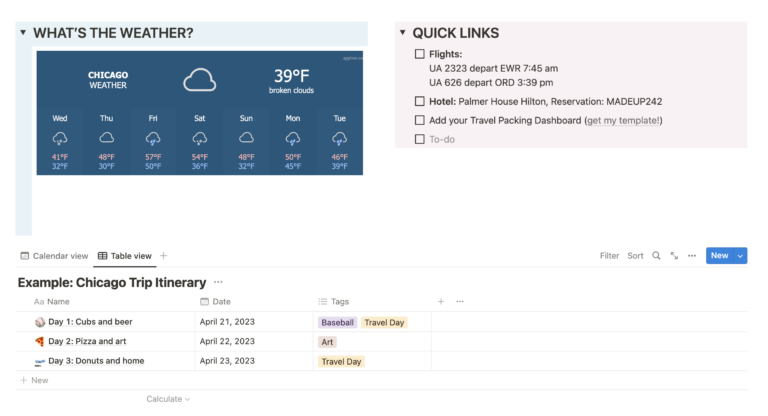Screen dimensions: 768x416
Task: Click Thursday's cloud forecast icon
Action: 106,138
